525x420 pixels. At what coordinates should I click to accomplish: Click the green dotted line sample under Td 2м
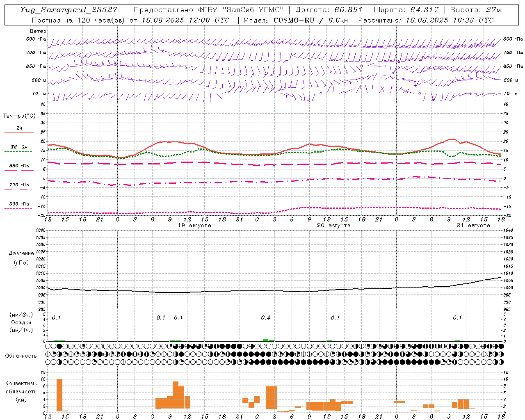click(x=18, y=152)
